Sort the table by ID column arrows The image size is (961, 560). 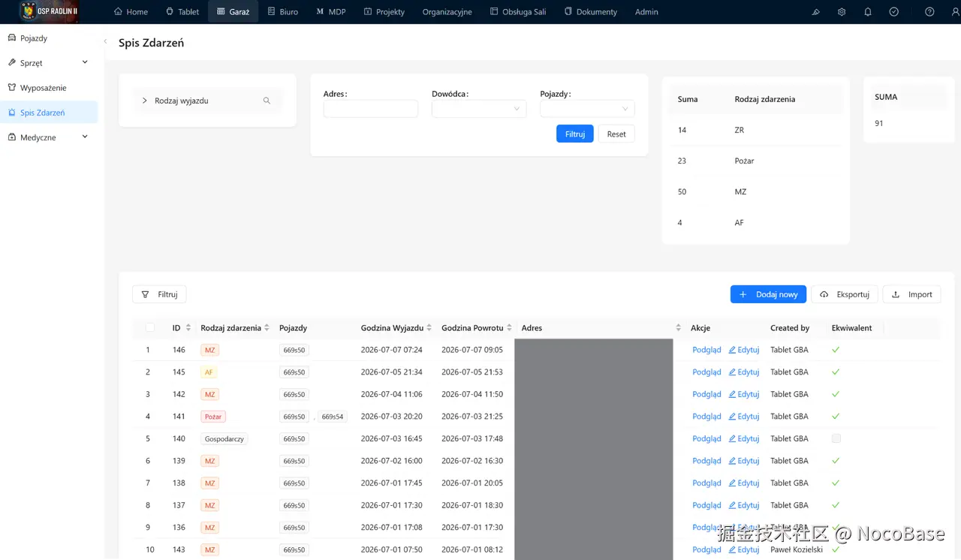pos(188,328)
